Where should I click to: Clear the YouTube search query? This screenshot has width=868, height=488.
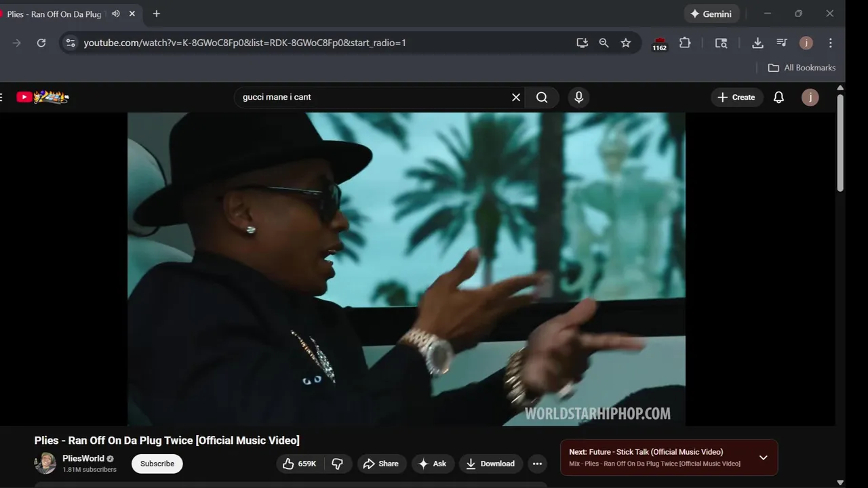tap(516, 97)
